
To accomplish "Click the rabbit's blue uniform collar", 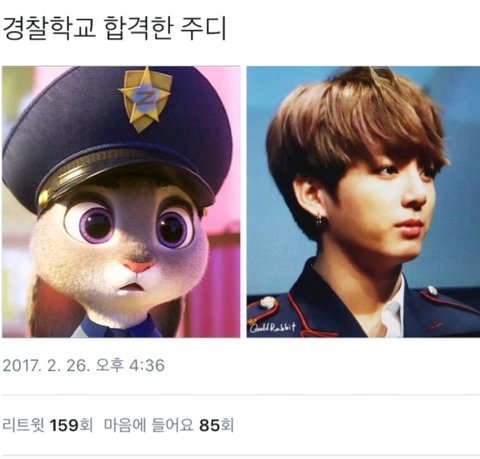I will [x=120, y=327].
